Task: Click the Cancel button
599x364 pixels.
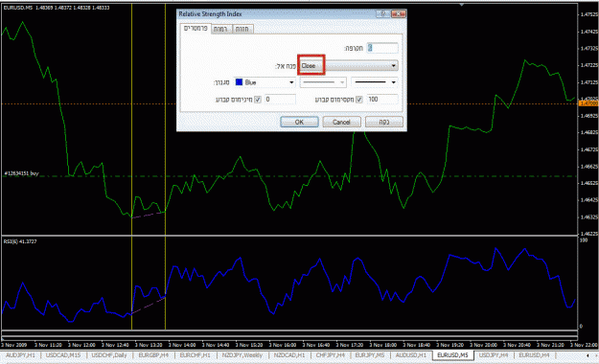Action: click(341, 122)
